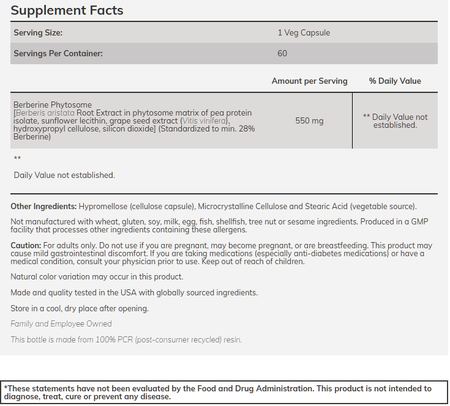The width and height of the screenshot is (450, 406).
Task: Click the Caution bold label
Action: 26,245
